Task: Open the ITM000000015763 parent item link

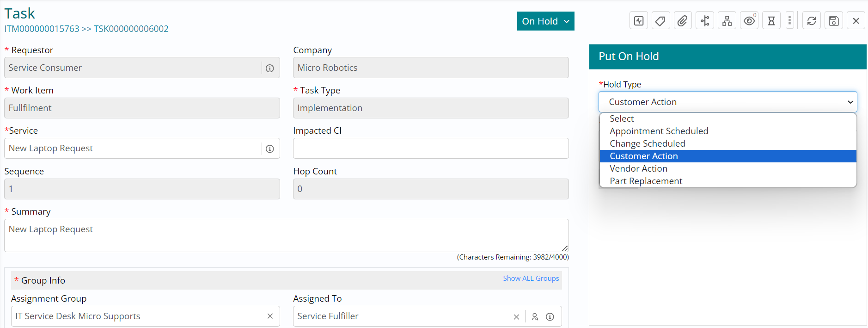Action: (x=42, y=29)
